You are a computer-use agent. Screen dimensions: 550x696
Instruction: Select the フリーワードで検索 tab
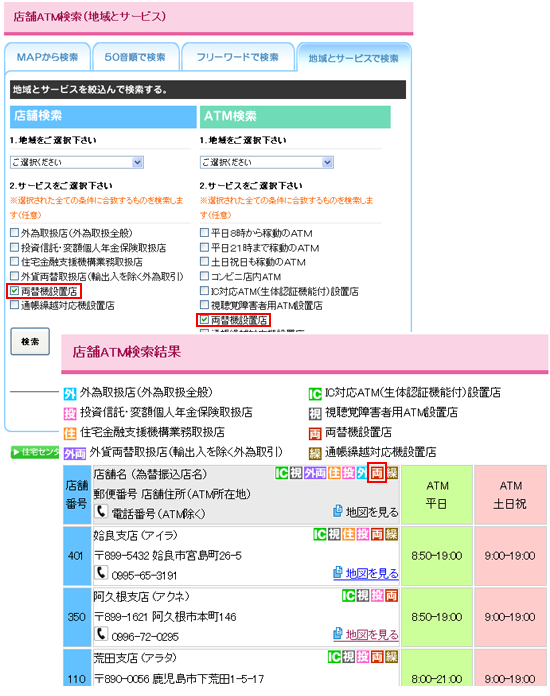[238, 57]
